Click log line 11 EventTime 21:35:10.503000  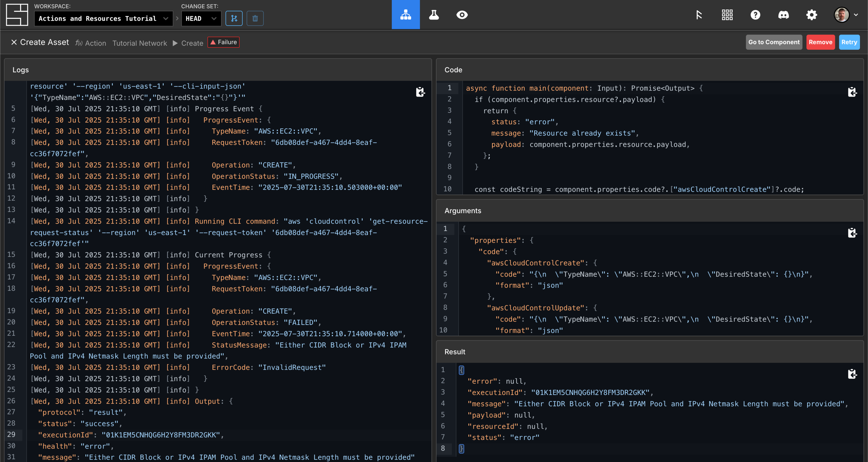click(x=216, y=187)
